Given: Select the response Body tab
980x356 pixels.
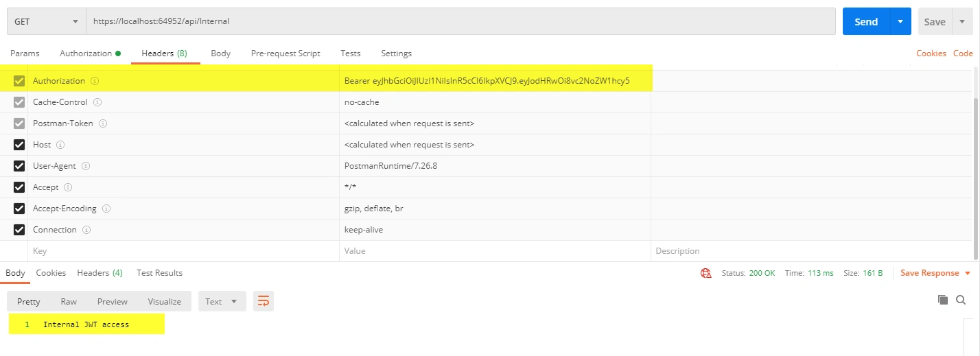Looking at the screenshot, I should coord(15,273).
